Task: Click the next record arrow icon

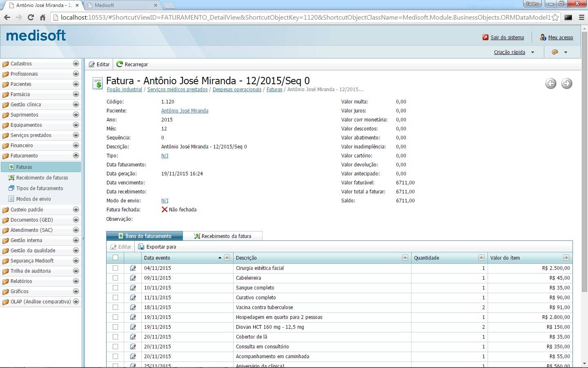Action: 567,83
